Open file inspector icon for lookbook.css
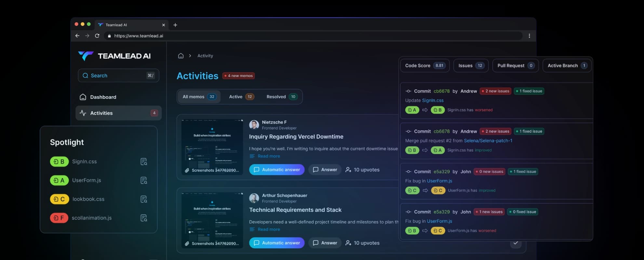 tap(143, 199)
